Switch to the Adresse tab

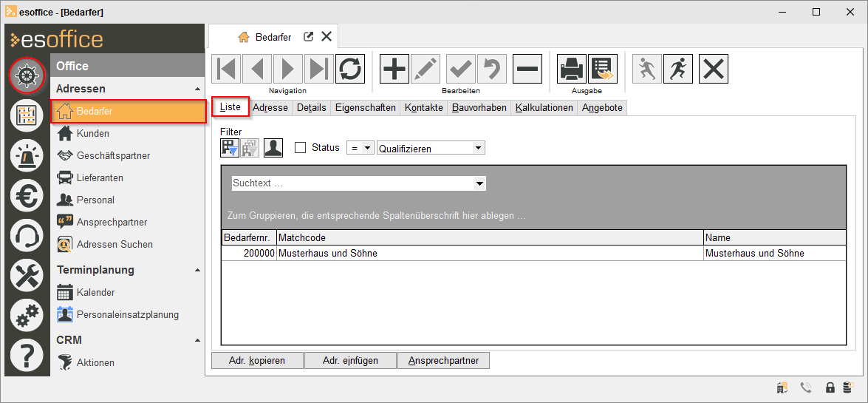coord(270,108)
